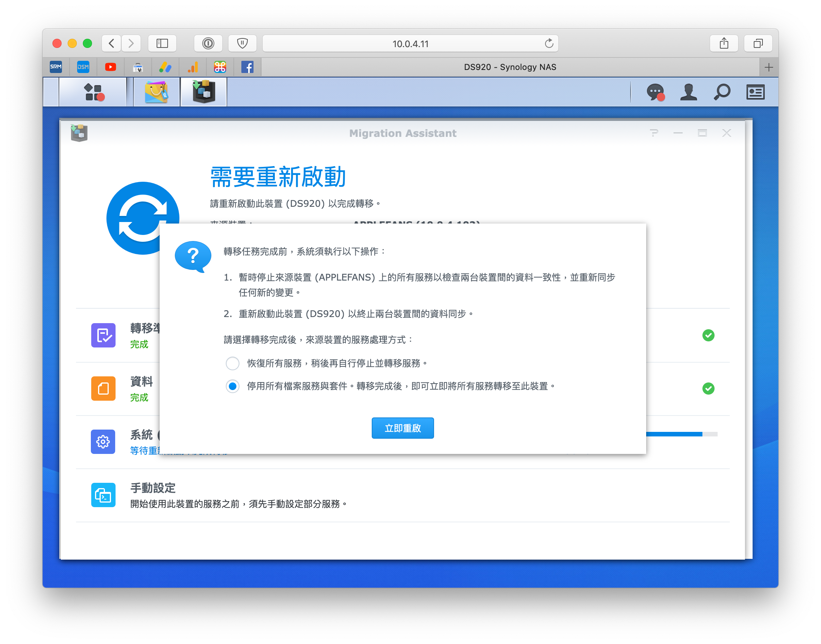This screenshot has height=644, width=821.
Task: Open the DSM search magnifier icon
Action: 722,92
